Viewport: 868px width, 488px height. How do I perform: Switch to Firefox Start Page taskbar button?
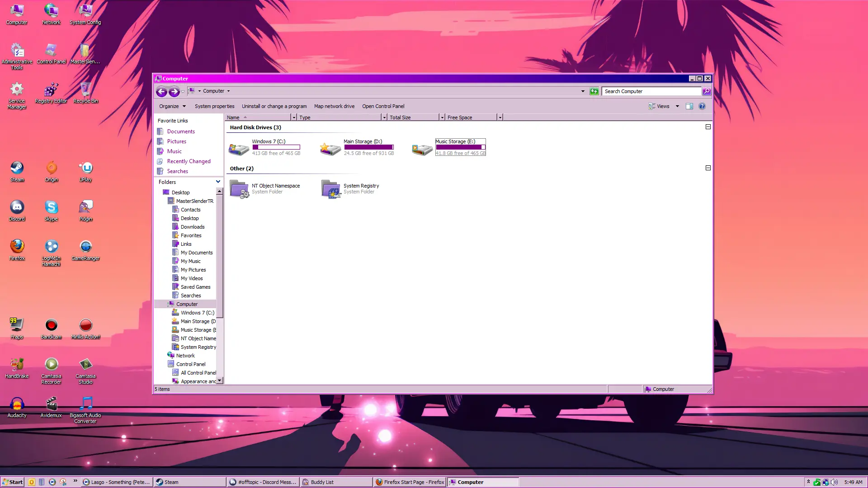pyautogui.click(x=410, y=482)
